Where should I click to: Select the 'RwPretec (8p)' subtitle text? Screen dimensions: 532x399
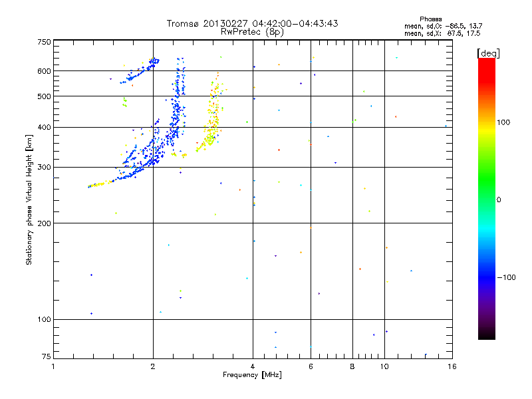pos(252,32)
